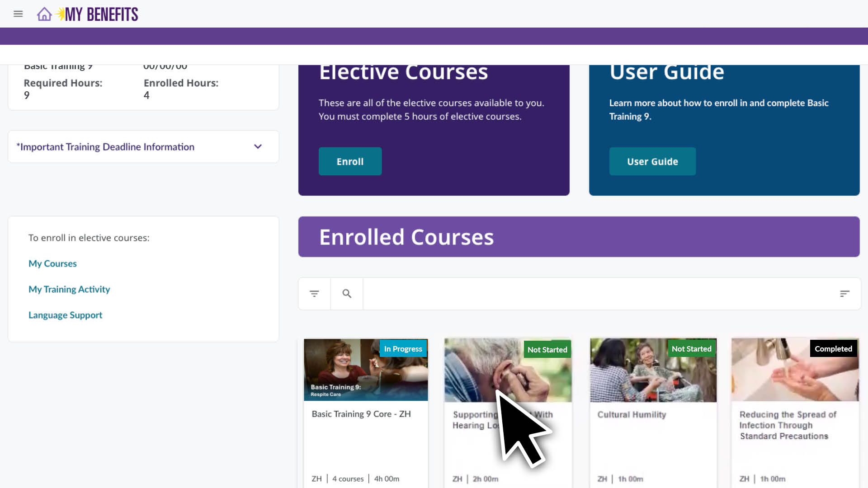Open Language Support link
Image resolution: width=868 pixels, height=488 pixels.
[65, 315]
